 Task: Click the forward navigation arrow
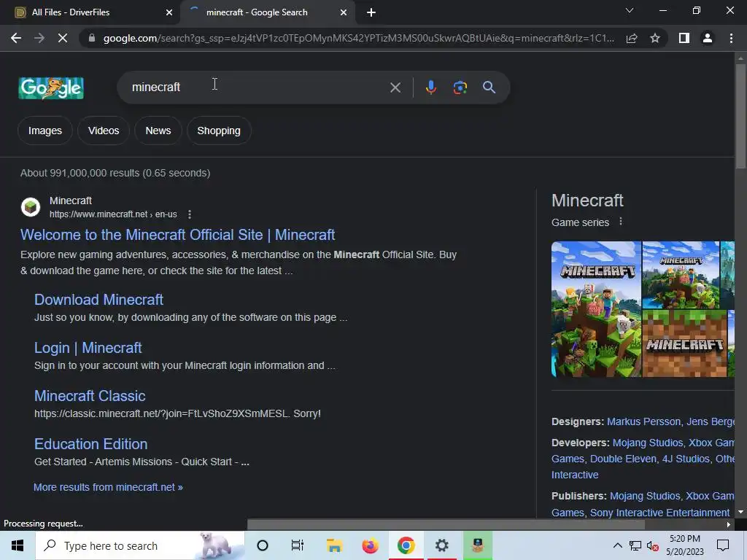pyautogui.click(x=39, y=38)
